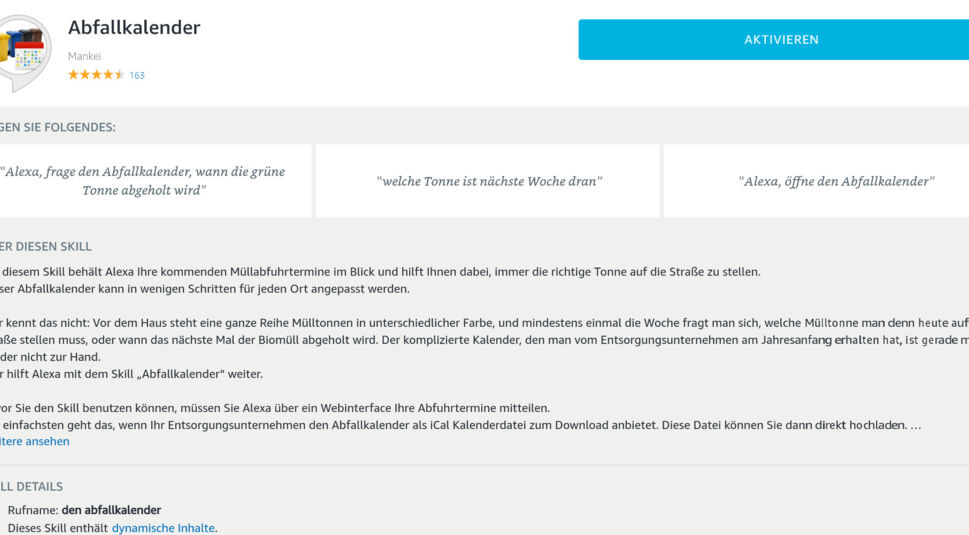Click the 'SAGEN SIE FOLGENDES:' heading

click(x=57, y=127)
